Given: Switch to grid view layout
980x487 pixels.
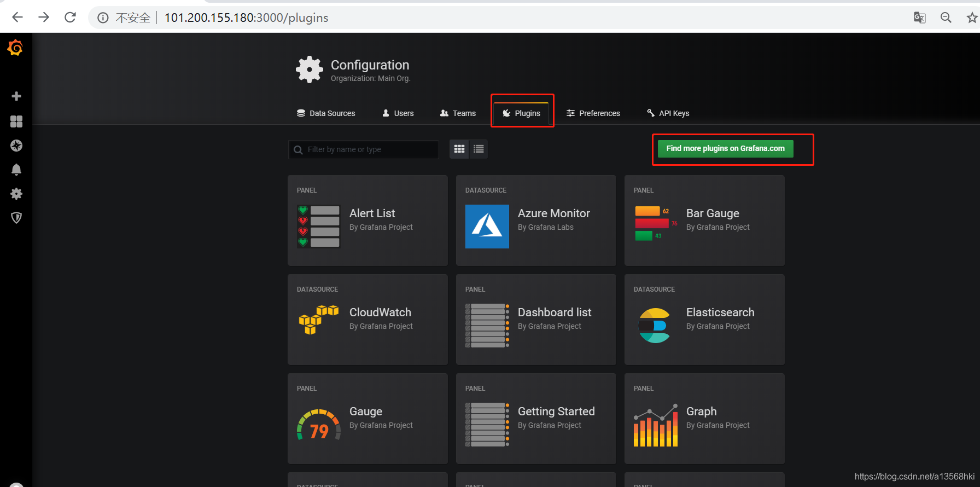Looking at the screenshot, I should pos(459,149).
